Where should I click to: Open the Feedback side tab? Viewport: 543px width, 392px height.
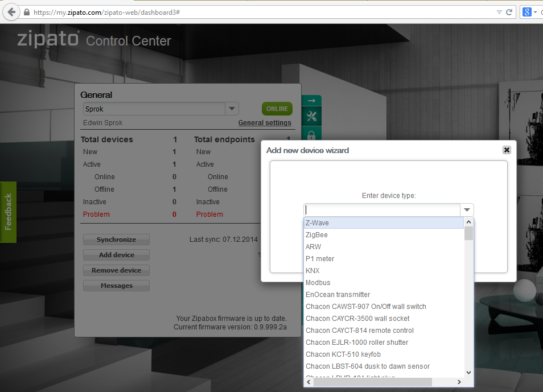coord(8,212)
